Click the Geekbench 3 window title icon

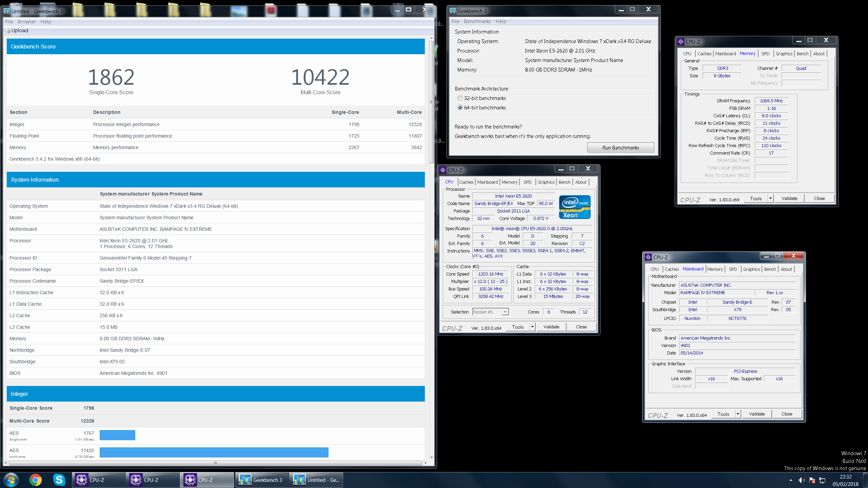(453, 11)
